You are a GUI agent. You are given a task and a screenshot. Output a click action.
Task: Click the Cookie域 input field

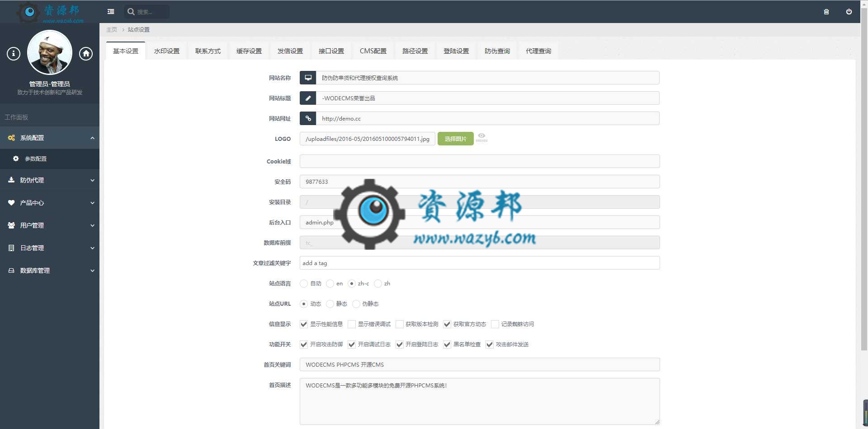[480, 161]
